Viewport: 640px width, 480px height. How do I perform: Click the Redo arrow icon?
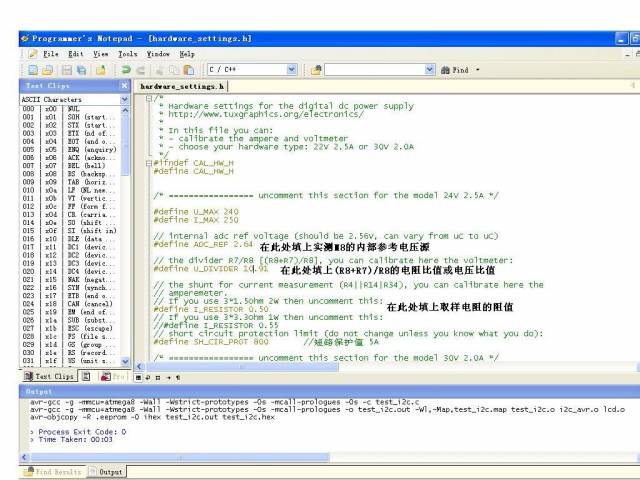tap(143, 70)
